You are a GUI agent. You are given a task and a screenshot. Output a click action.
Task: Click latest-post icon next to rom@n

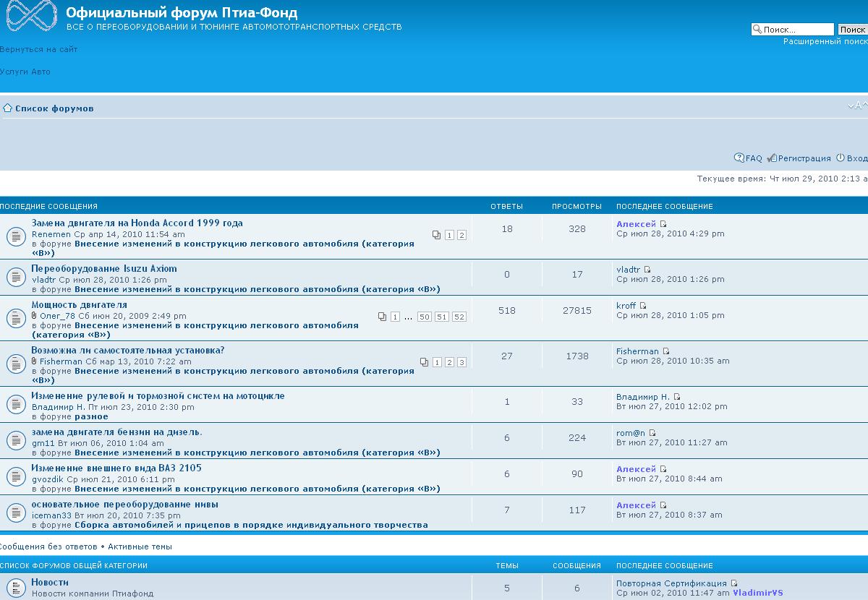(652, 433)
